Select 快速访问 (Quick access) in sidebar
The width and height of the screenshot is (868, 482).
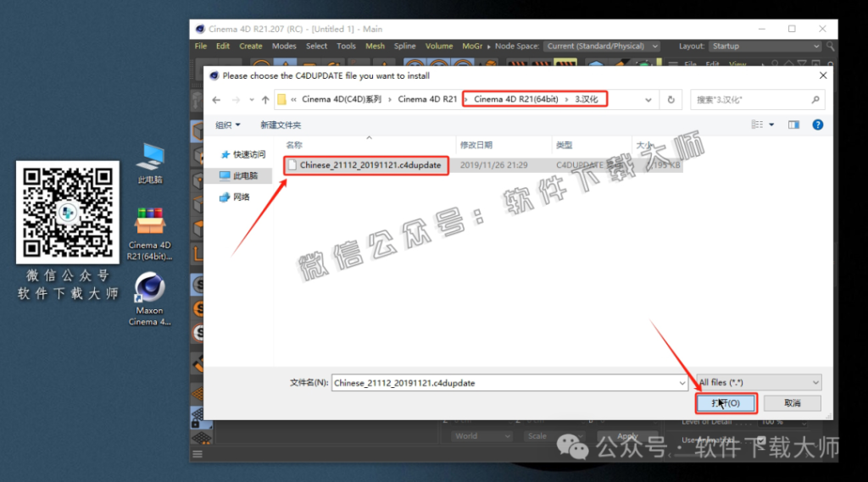pyautogui.click(x=243, y=154)
